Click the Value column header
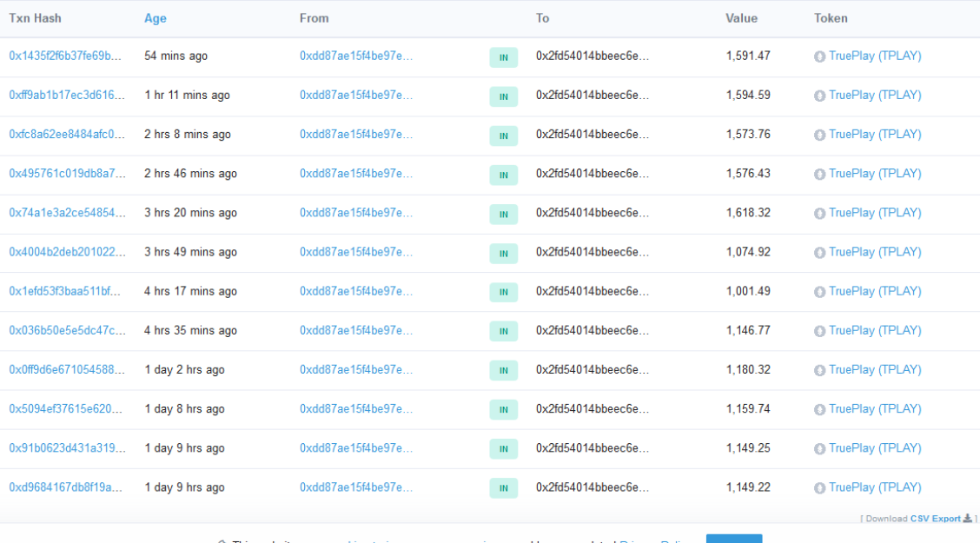 [741, 18]
